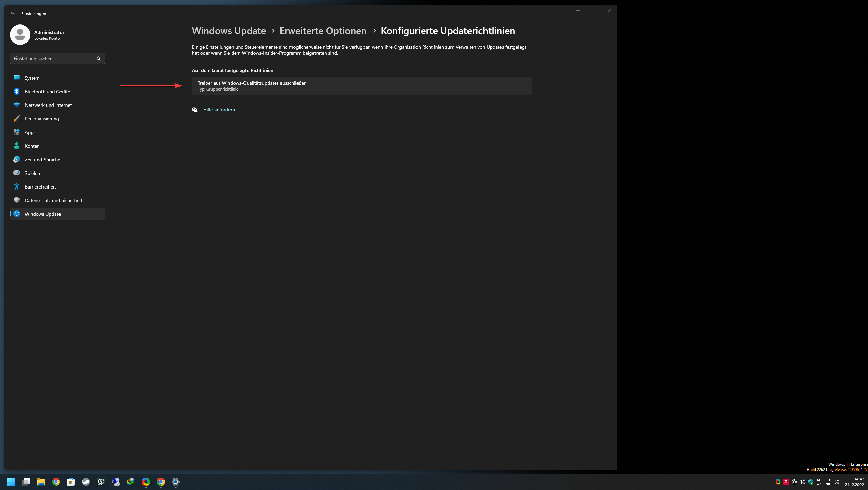Select Netzwerk und Internet category
The width and height of the screenshot is (868, 490).
coord(48,105)
